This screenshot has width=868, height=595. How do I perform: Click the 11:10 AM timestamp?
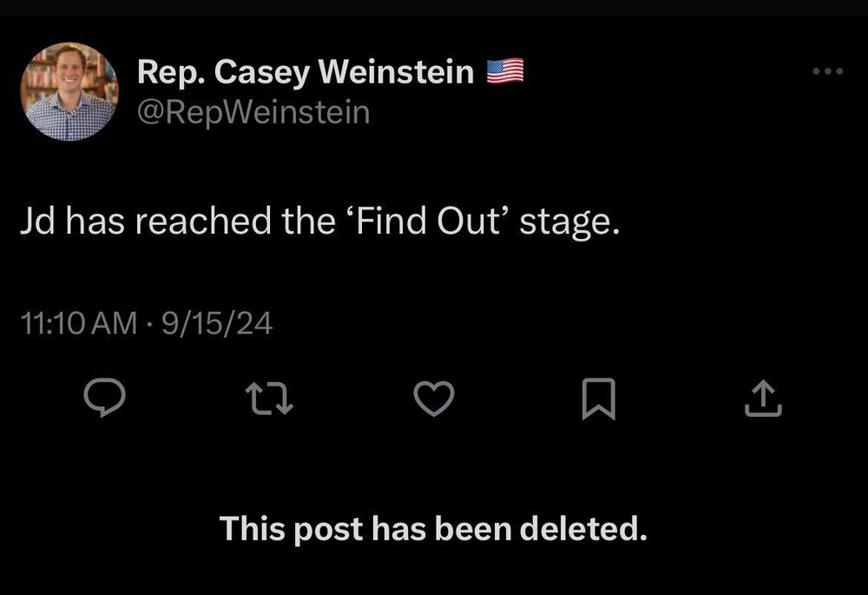pyautogui.click(x=79, y=323)
